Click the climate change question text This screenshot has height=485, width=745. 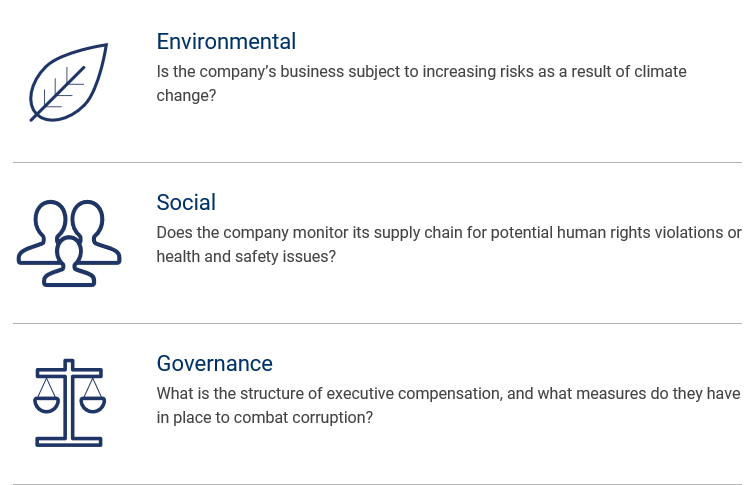(x=421, y=72)
